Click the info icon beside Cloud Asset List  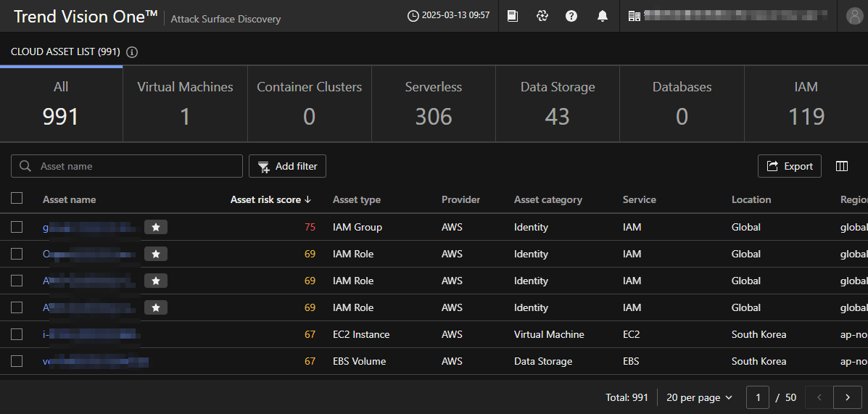click(132, 52)
